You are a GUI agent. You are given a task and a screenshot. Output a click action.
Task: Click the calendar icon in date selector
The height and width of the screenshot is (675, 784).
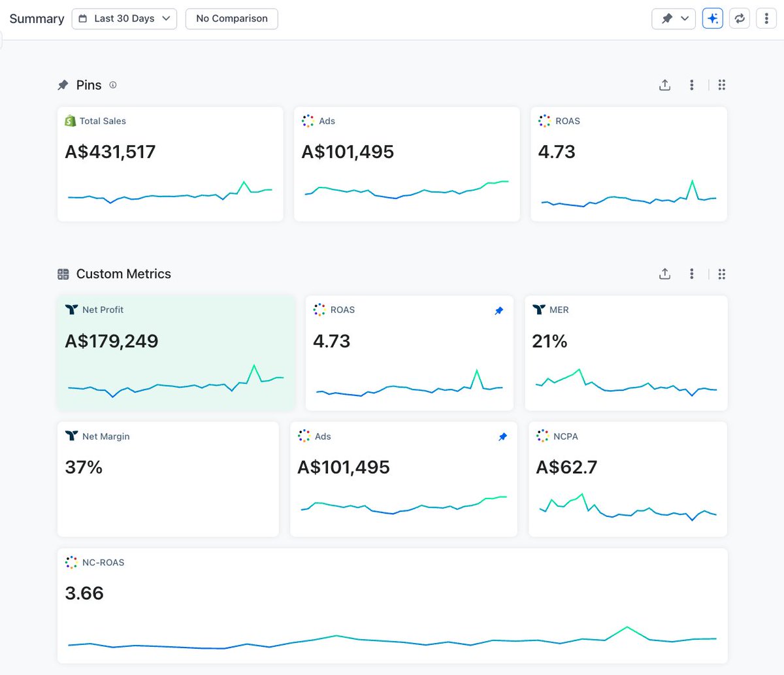[83, 18]
